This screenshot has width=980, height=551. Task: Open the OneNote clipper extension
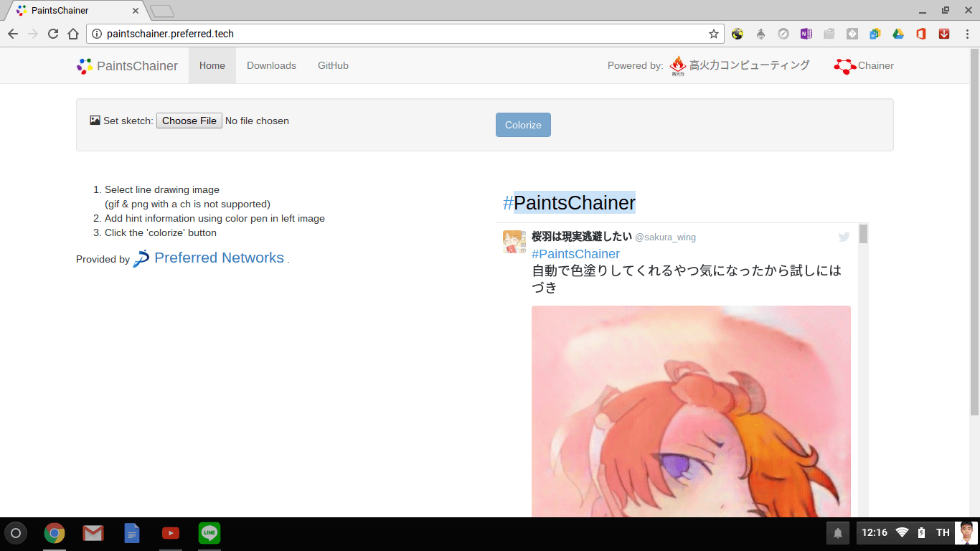(x=806, y=34)
